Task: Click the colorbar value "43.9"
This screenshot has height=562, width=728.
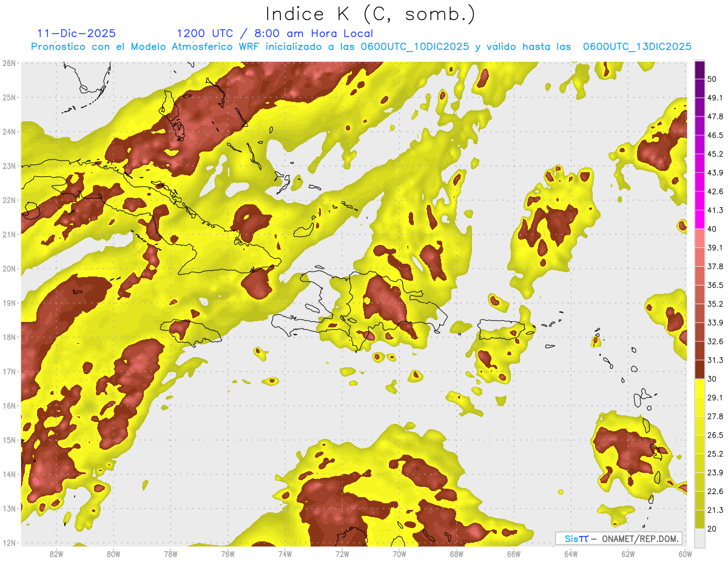Action: 715,173
